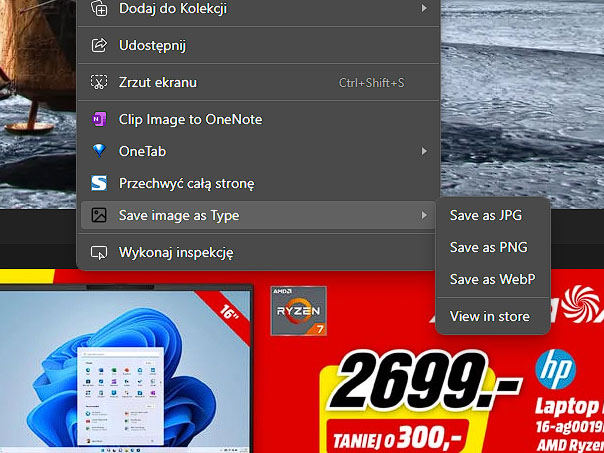604x453 pixels.
Task: Choose Clip Image to OneNote
Action: [258, 119]
